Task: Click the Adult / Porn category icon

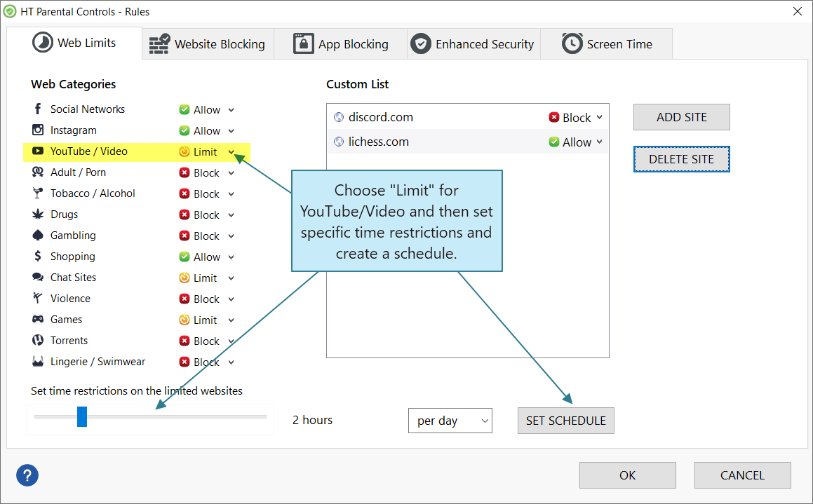Action: pyautogui.click(x=38, y=172)
